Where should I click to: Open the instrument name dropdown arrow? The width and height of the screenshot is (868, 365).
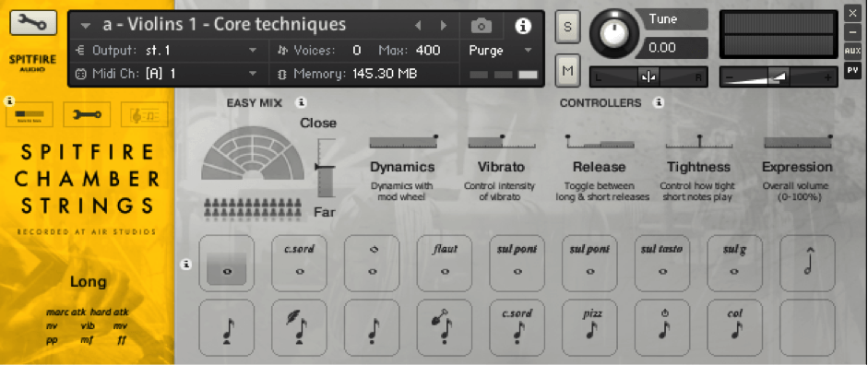(85, 26)
